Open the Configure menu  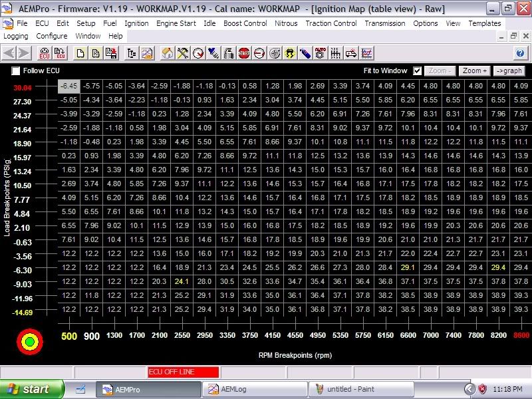52,36
